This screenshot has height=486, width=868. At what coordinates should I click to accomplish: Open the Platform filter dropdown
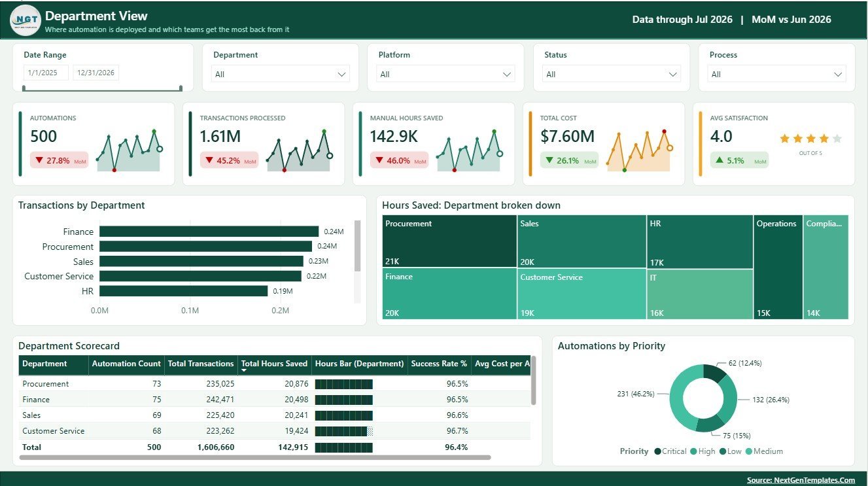click(x=446, y=74)
